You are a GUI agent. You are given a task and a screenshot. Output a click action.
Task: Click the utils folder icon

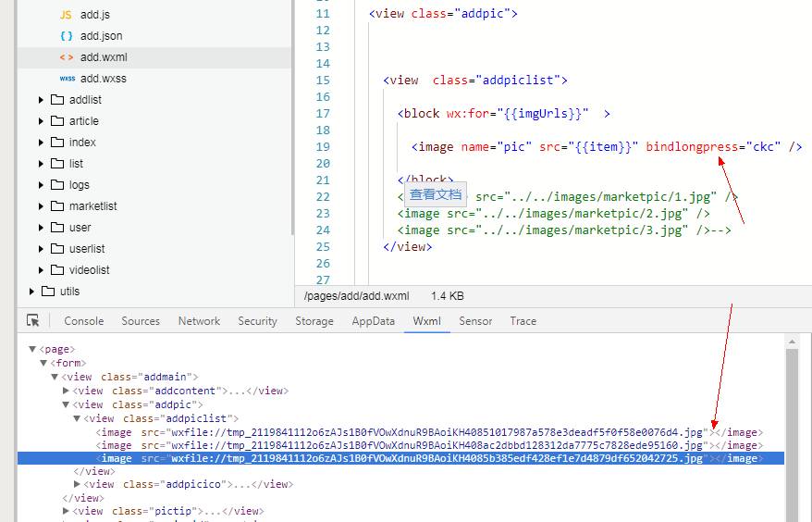click(x=48, y=291)
